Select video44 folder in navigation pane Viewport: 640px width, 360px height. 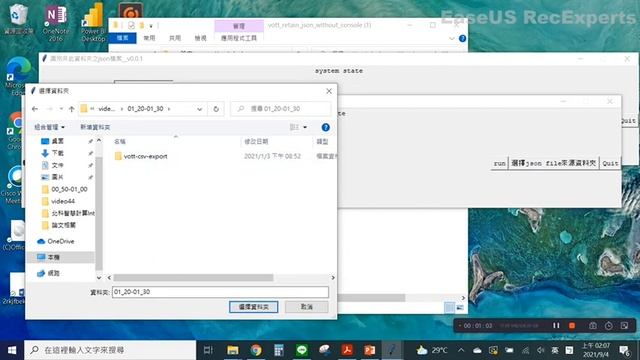click(x=62, y=201)
